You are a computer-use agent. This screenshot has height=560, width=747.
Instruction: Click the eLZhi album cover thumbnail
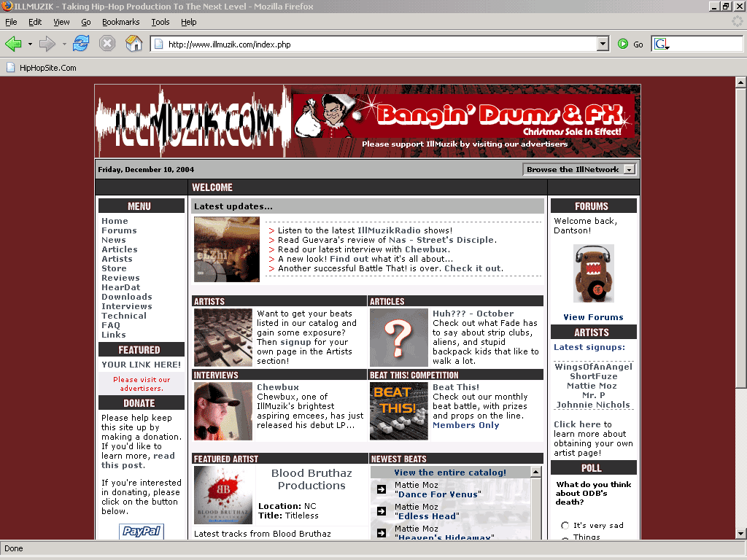227,249
